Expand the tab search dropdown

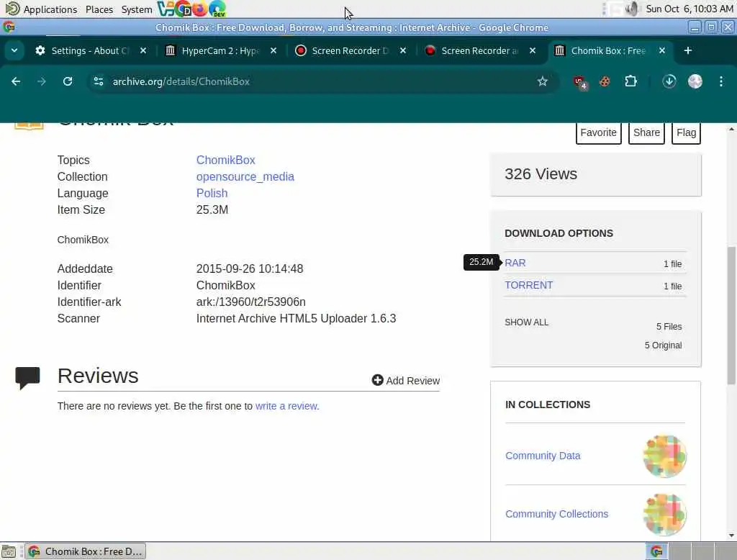pos(14,50)
